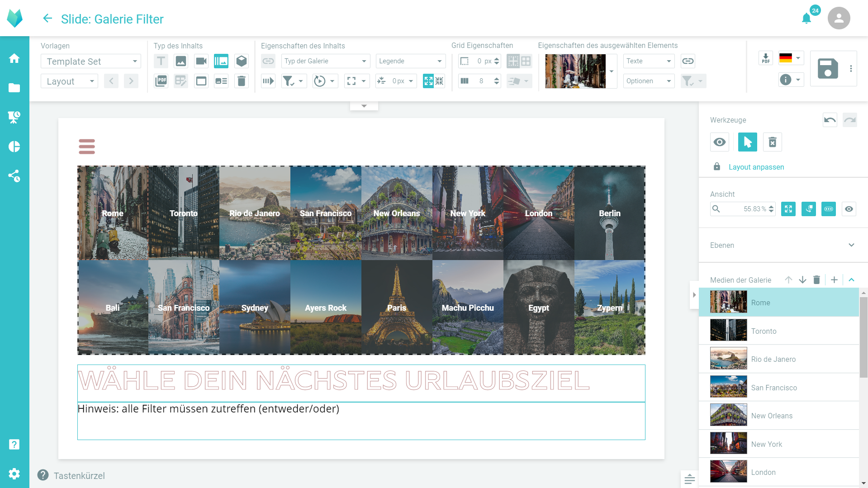The height and width of the screenshot is (488, 868).
Task: Select the frame/iframe content type icon
Action: click(x=201, y=81)
